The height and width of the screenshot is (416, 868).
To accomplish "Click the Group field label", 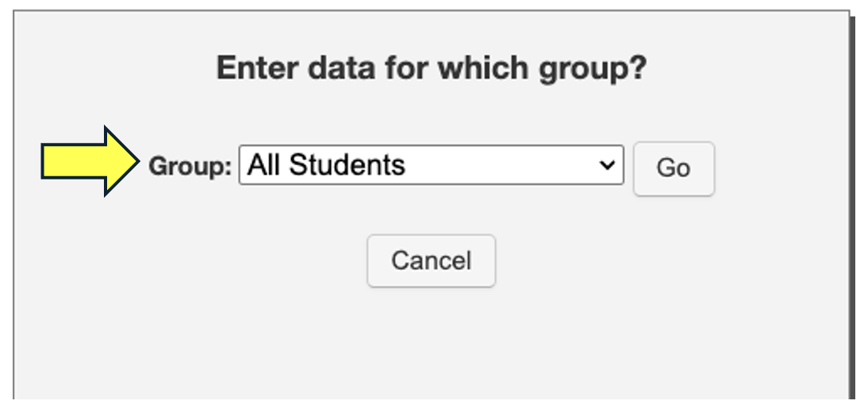I will pyautogui.click(x=190, y=167).
